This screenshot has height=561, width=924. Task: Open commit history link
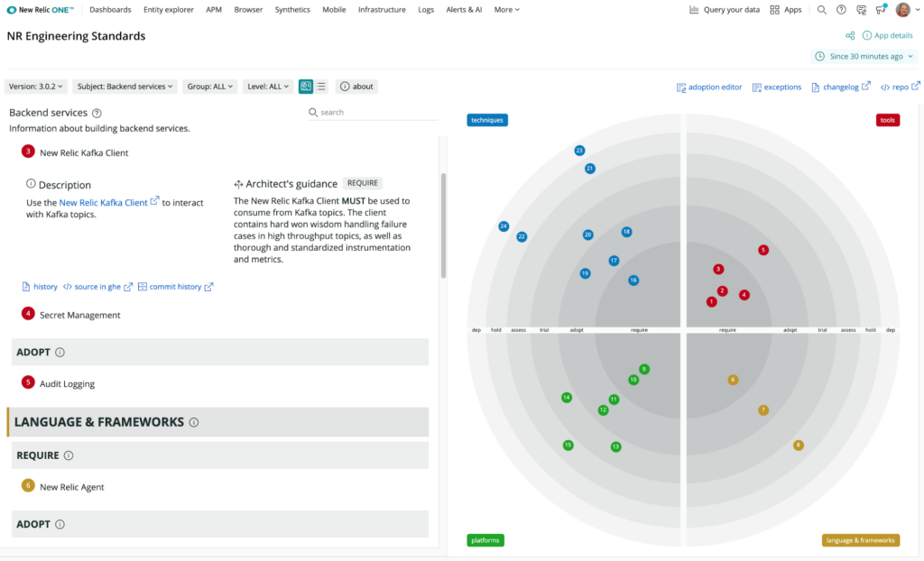176,287
